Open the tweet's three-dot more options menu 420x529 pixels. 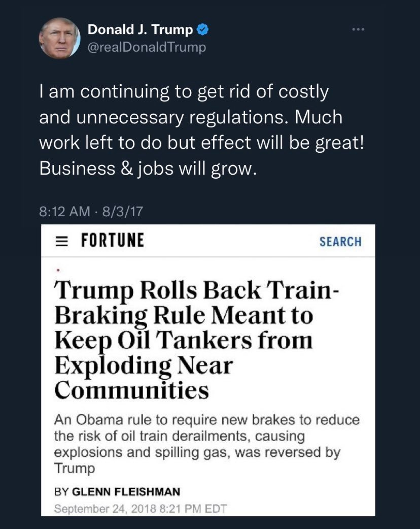(358, 29)
